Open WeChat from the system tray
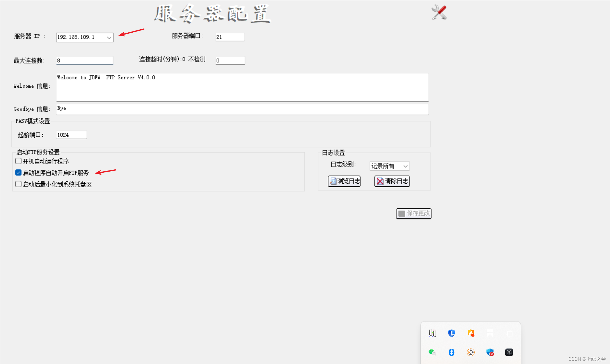Screen dimensions: 610x364 pyautogui.click(x=432, y=352)
